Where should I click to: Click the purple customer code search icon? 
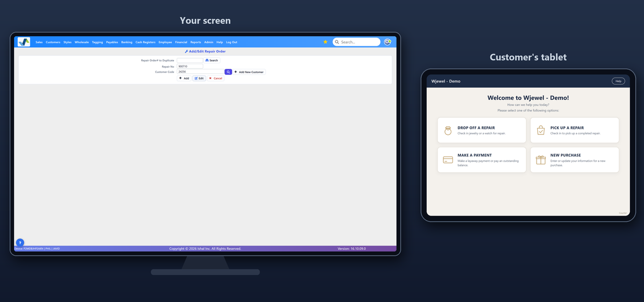click(228, 71)
